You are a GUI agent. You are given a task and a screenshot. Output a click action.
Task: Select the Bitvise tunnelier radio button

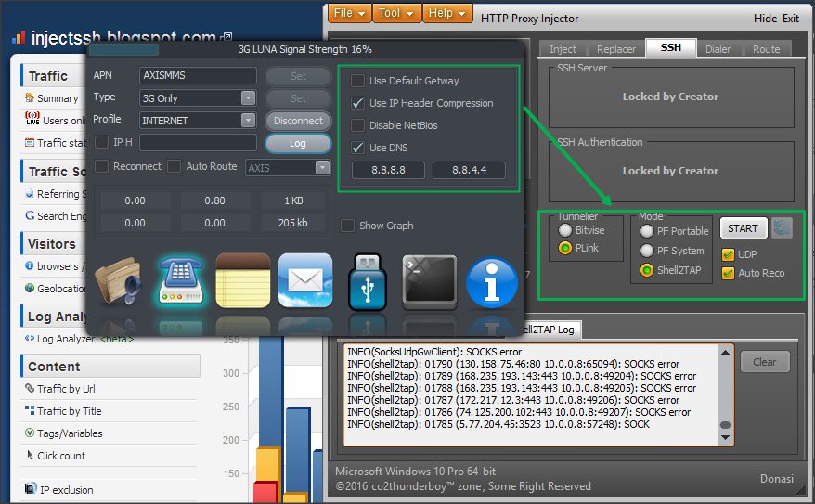click(565, 230)
